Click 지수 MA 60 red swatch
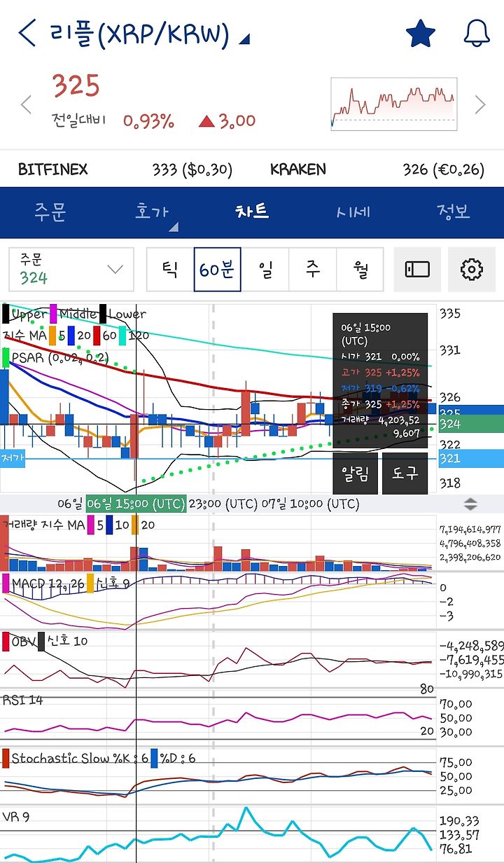 pyautogui.click(x=97, y=336)
